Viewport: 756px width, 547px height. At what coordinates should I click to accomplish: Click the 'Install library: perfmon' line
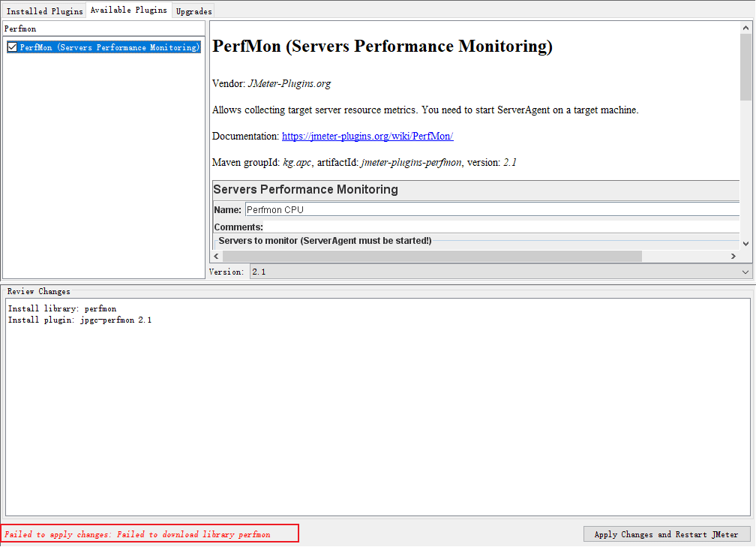pyautogui.click(x=62, y=308)
